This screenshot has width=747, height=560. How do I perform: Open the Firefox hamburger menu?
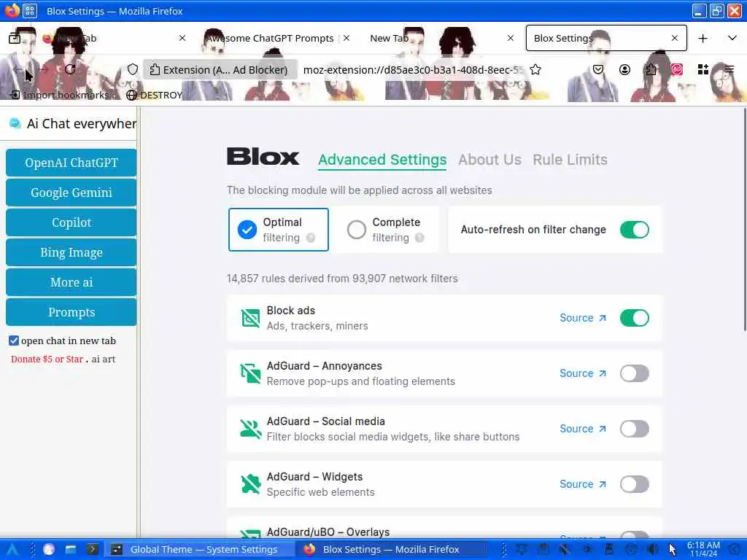coord(729,69)
